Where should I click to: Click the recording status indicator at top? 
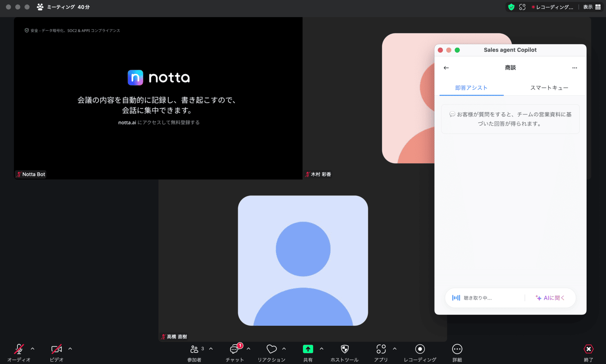pos(553,7)
